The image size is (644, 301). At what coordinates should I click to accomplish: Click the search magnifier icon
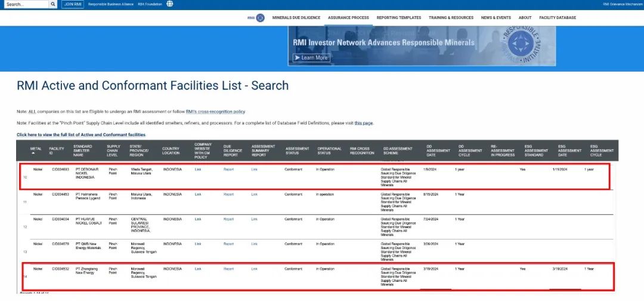click(53, 4)
